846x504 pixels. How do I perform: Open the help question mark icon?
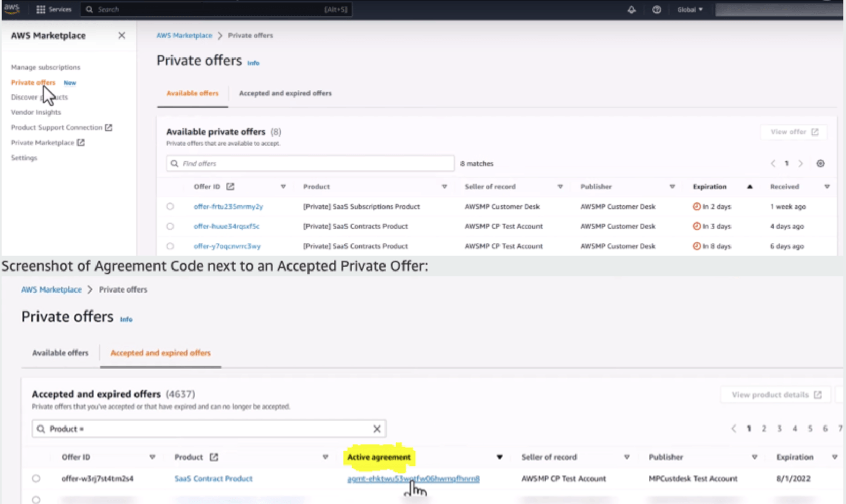[x=656, y=10]
